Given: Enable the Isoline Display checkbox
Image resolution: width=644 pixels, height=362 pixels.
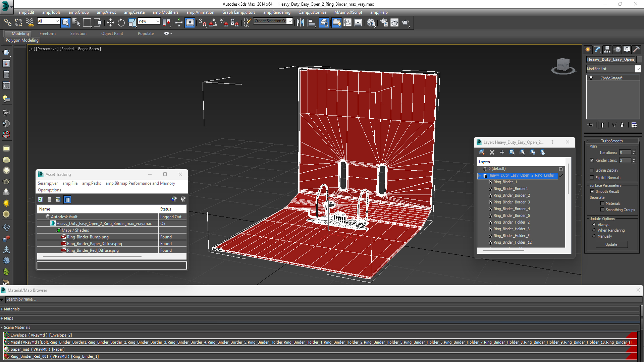Looking at the screenshot, I should (592, 170).
